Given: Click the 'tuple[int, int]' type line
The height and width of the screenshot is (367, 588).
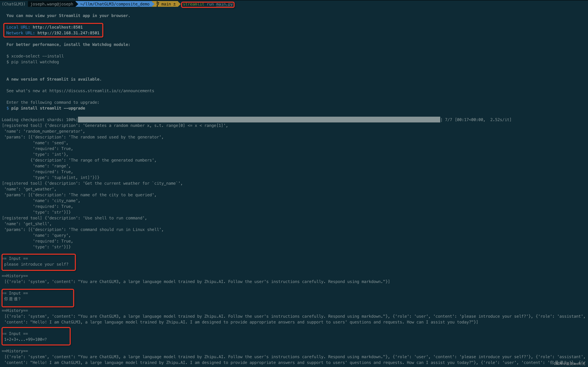Looking at the screenshot, I should pos(66,178).
